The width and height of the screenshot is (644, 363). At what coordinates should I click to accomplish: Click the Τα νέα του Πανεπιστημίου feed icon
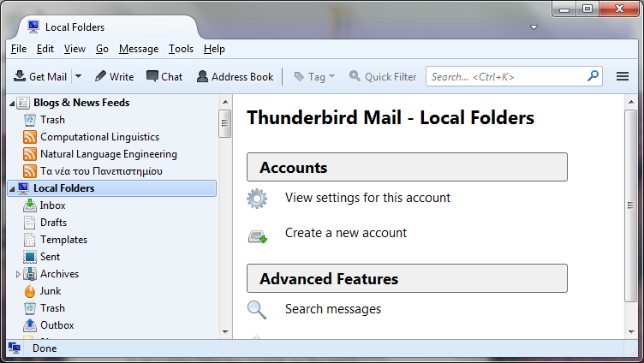pos(30,171)
